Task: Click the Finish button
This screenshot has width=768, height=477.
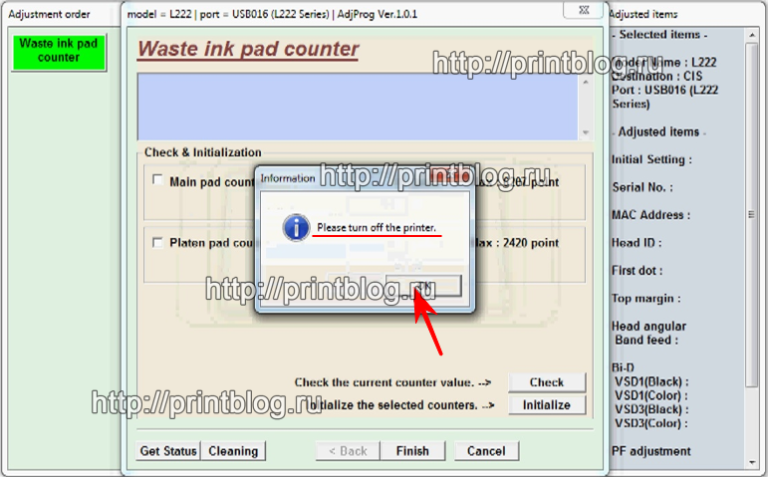Action: (x=412, y=451)
